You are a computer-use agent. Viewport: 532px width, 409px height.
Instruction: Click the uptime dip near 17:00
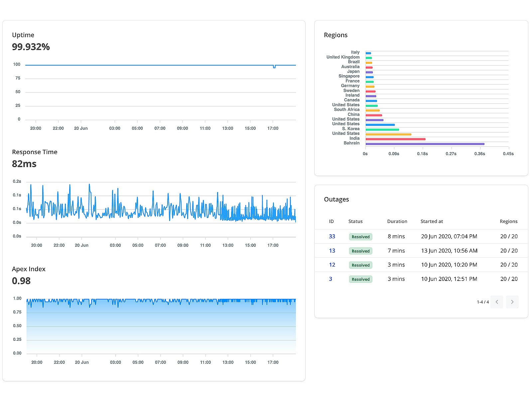tap(274, 67)
